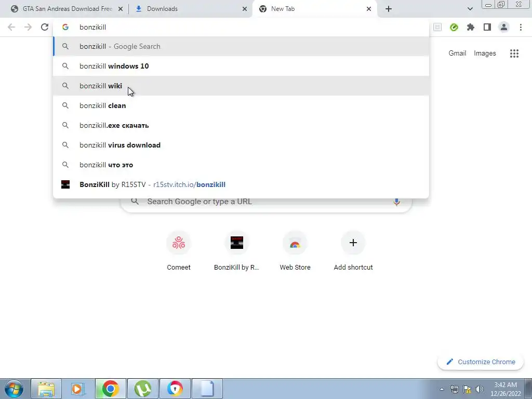
Task: Choose the 'bonzikill windows 10' suggestion
Action: pos(241,66)
